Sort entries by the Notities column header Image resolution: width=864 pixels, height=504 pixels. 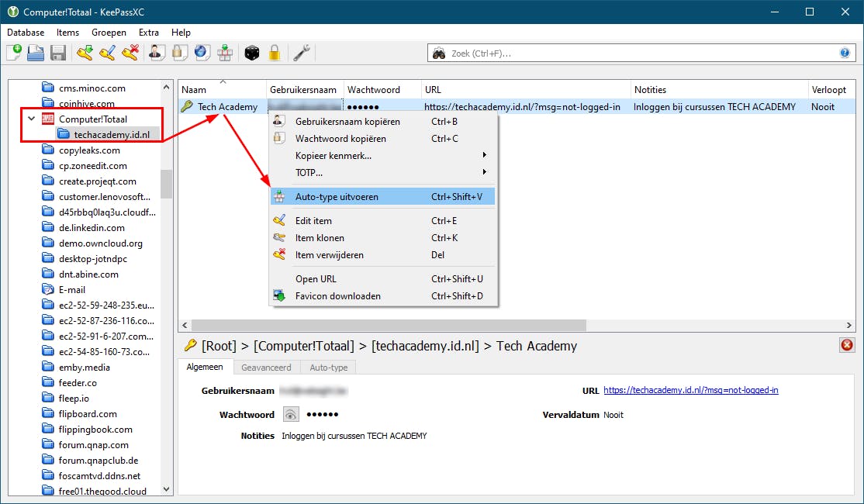pyautogui.click(x=719, y=89)
